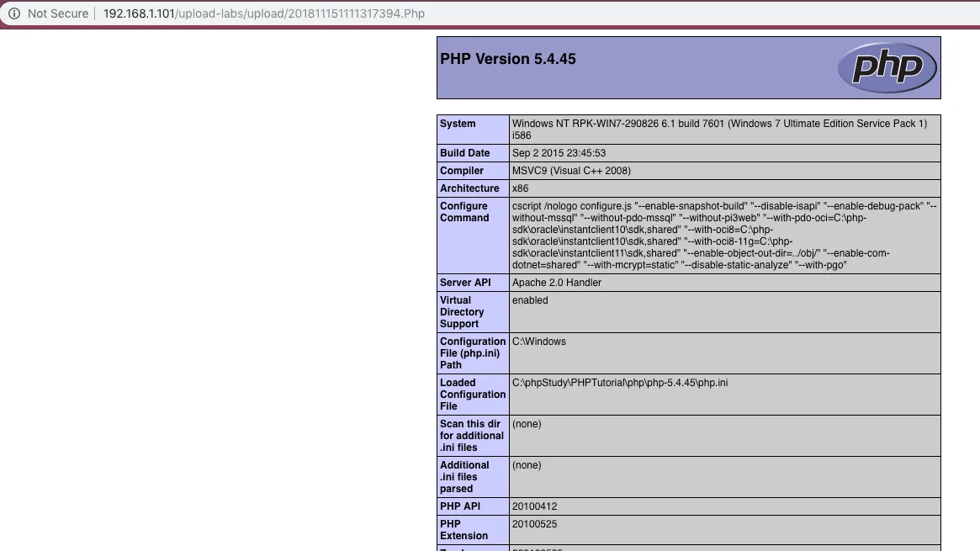Click the "Build Date" row label
Screen dimensions: 980x551
(x=464, y=153)
